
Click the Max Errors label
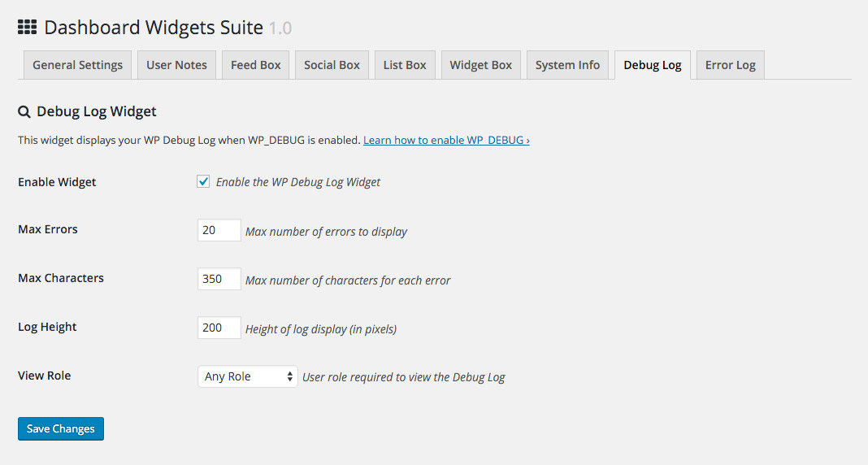(x=48, y=229)
